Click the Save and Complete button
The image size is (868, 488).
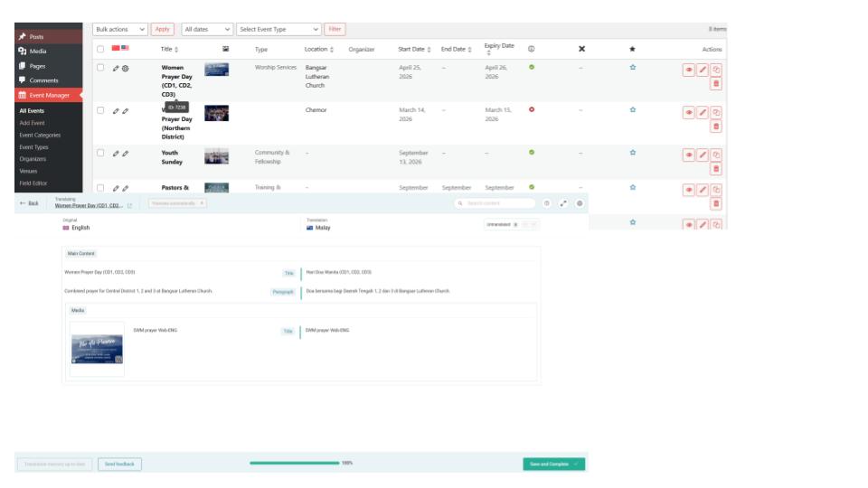[553, 464]
